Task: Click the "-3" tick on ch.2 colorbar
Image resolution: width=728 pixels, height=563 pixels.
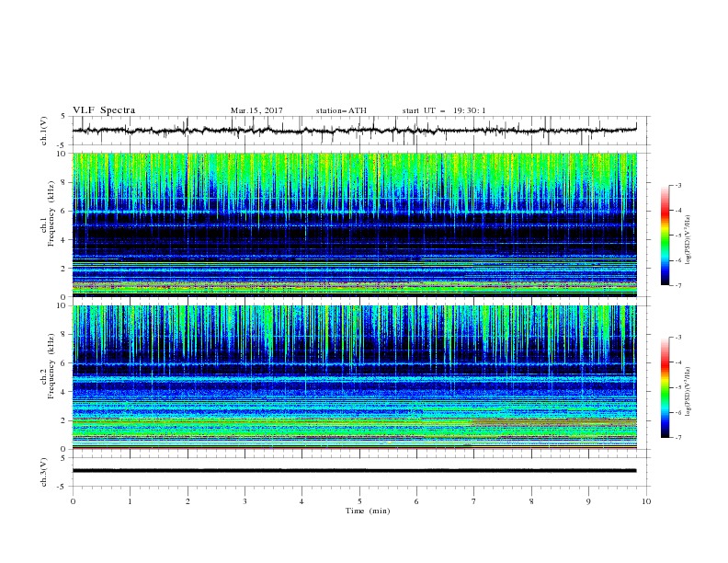Action: [x=677, y=338]
